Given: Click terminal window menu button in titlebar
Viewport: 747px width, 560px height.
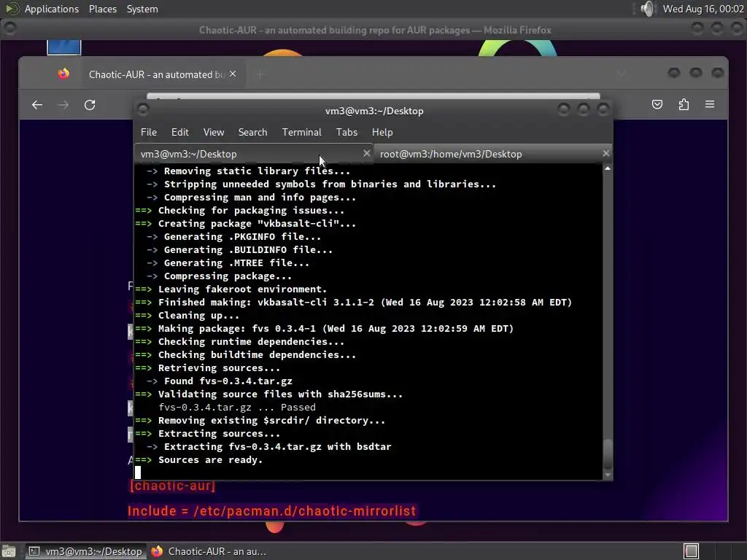Looking at the screenshot, I should pos(142,110).
